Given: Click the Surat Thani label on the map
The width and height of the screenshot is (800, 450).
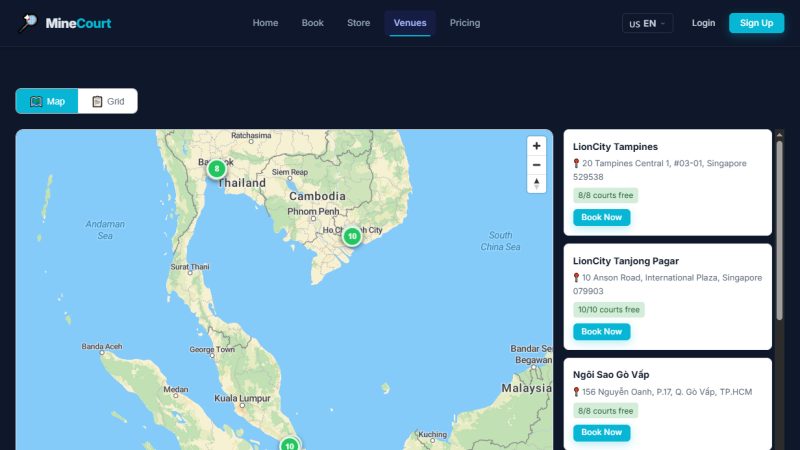Looking at the screenshot, I should point(190,267).
